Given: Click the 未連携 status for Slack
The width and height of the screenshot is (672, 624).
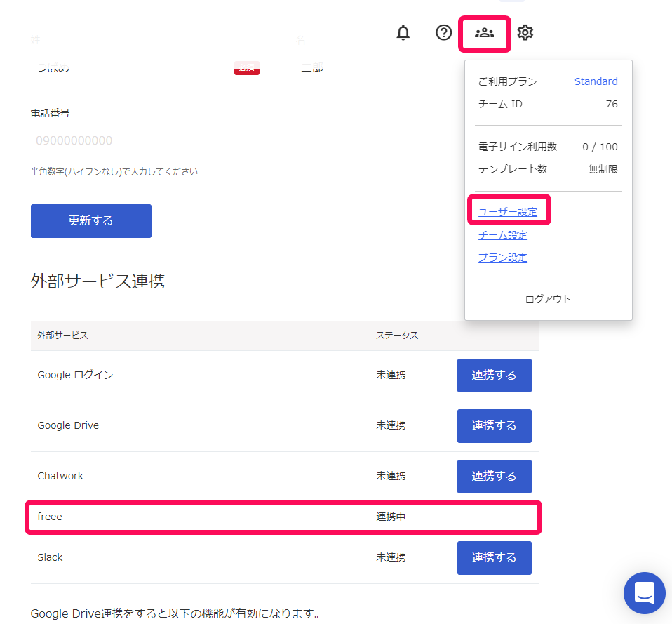Looking at the screenshot, I should [391, 557].
